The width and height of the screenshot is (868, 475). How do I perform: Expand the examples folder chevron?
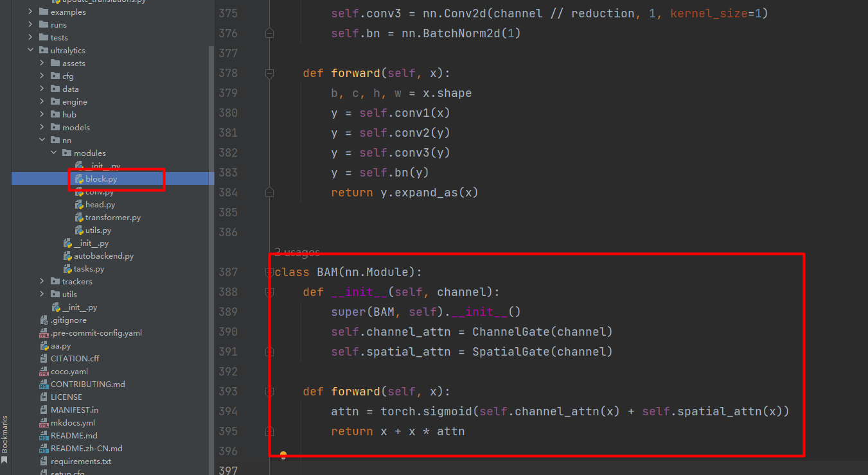point(30,12)
